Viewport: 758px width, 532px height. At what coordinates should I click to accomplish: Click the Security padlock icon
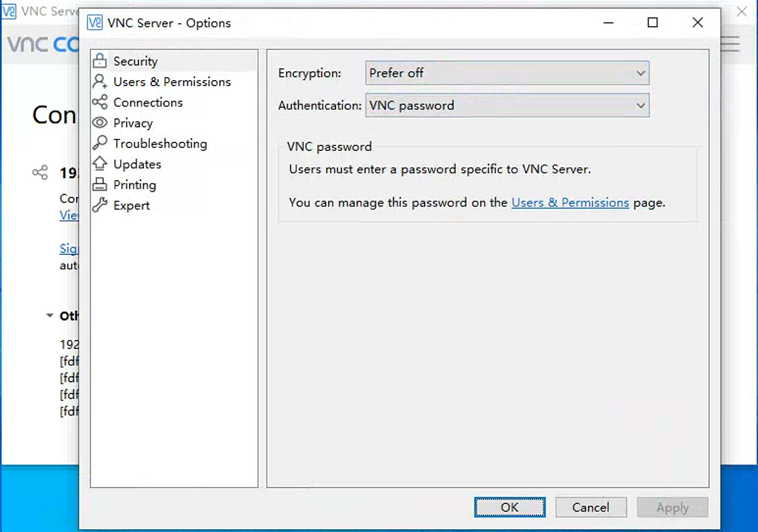[x=100, y=61]
